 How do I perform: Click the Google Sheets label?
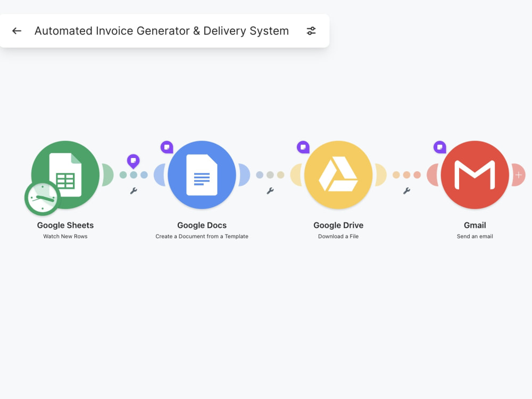[65, 225]
